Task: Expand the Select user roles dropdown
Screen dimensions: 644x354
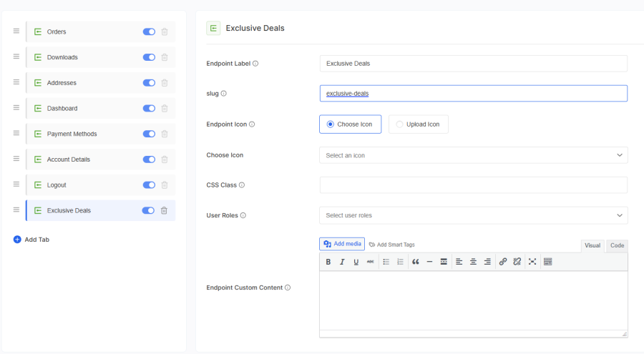Action: tap(473, 215)
